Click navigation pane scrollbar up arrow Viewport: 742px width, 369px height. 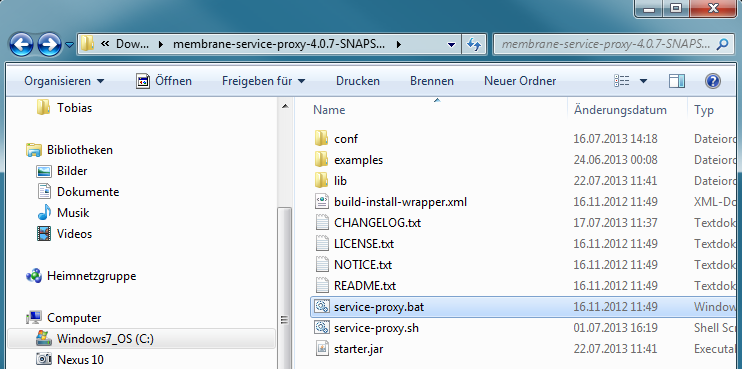pyautogui.click(x=284, y=107)
